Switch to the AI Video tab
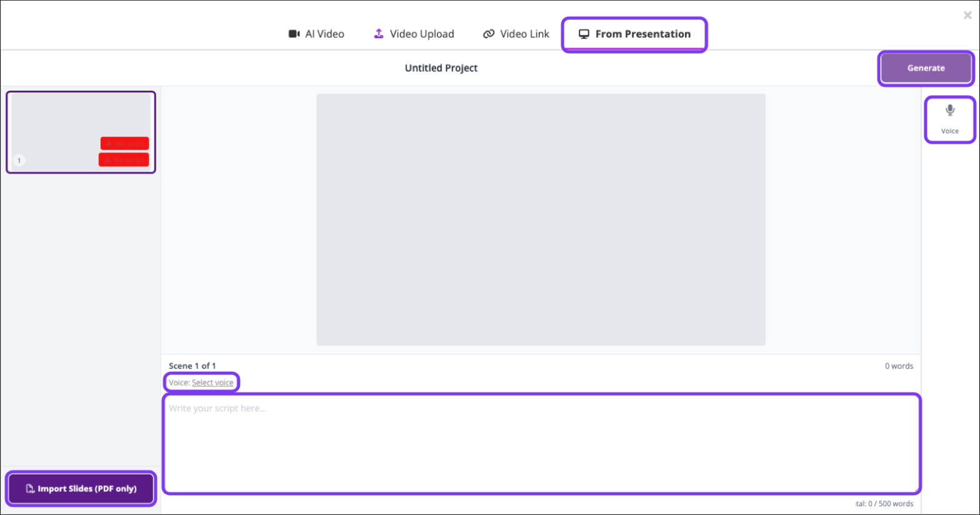Screen dimensions: 980x515 click(x=316, y=34)
